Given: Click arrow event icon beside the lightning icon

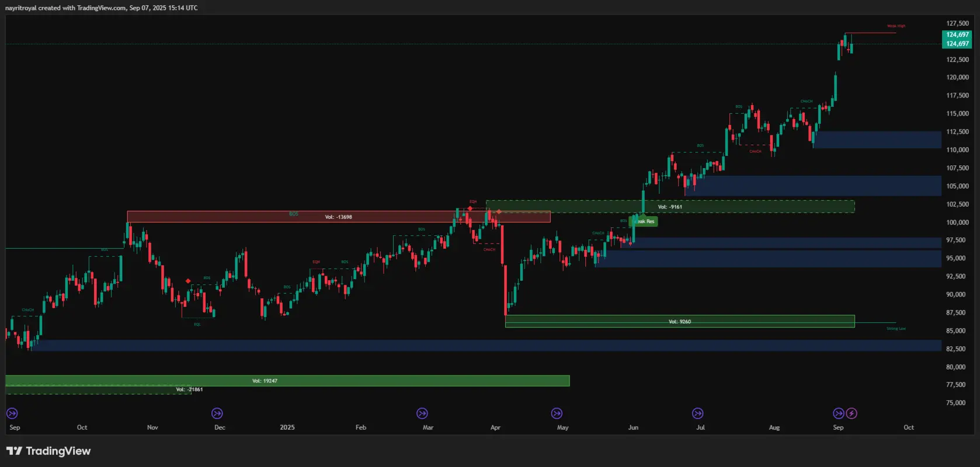Looking at the screenshot, I should [839, 413].
